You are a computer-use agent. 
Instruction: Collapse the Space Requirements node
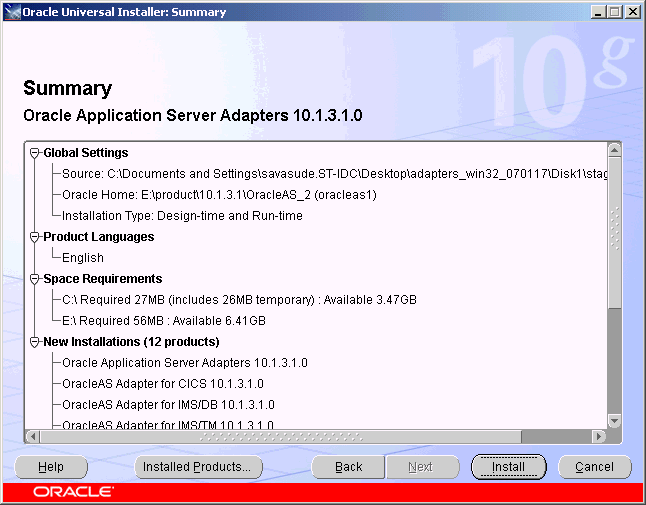pyautogui.click(x=35, y=279)
